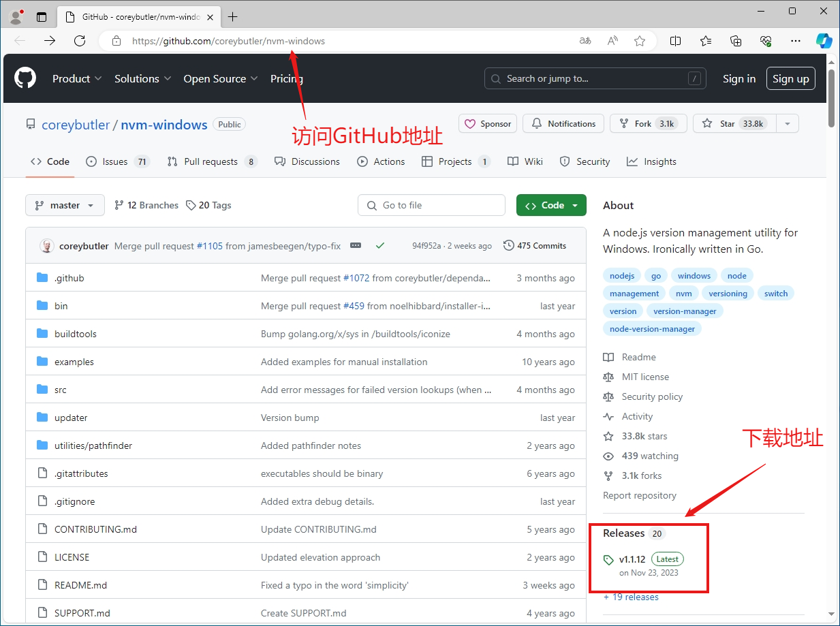
Task: Click the Sign up button
Action: [791, 78]
